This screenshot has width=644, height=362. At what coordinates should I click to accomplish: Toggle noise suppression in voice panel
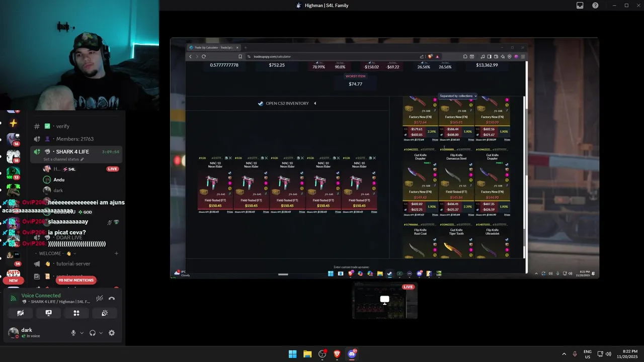point(100,298)
